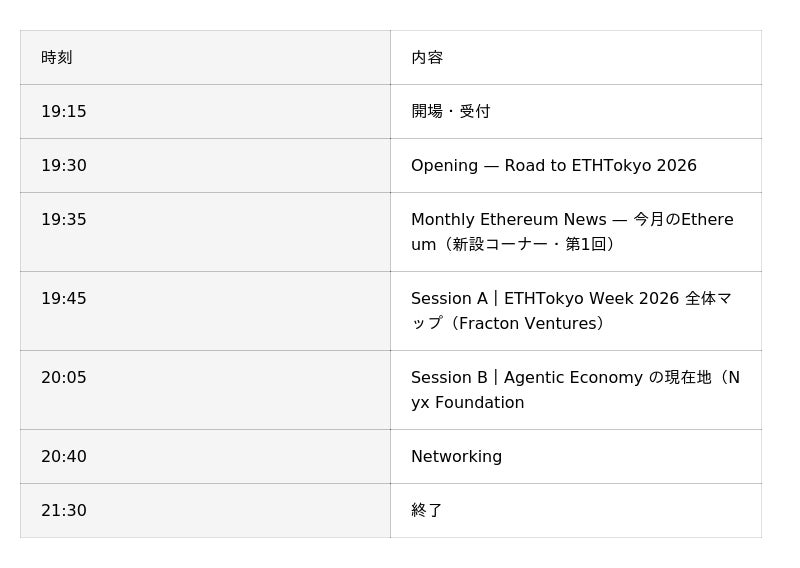Select the 19:45 time cell
The image size is (800, 568).
coord(205,311)
